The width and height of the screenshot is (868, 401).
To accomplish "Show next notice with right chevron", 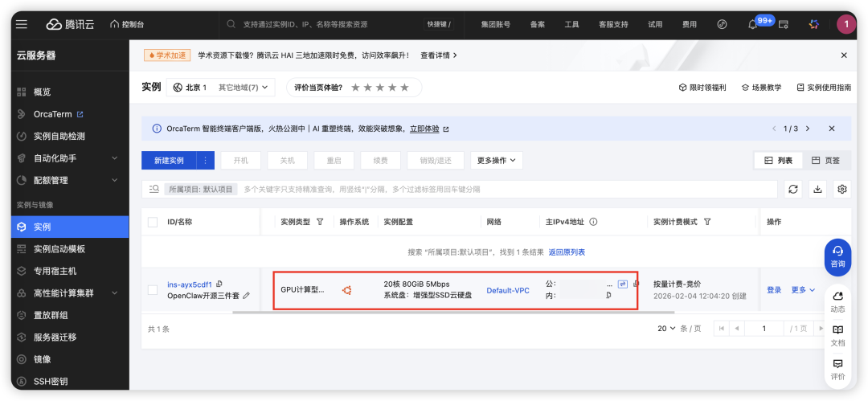I will [x=808, y=129].
